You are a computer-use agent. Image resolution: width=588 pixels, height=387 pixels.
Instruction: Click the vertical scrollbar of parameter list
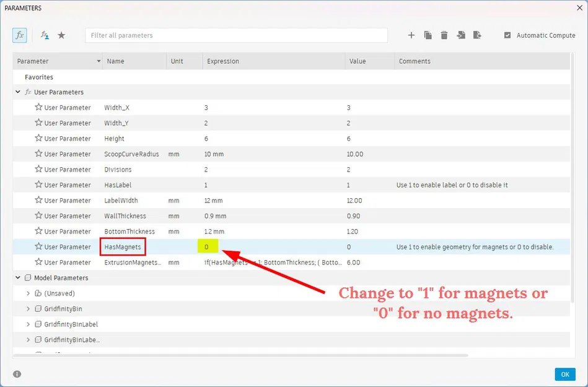[573, 177]
